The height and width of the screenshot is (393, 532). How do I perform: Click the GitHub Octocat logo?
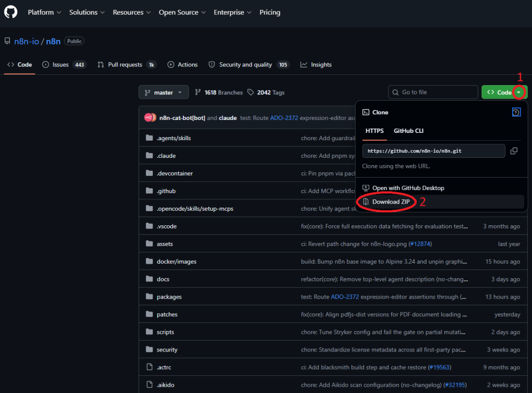[10, 12]
